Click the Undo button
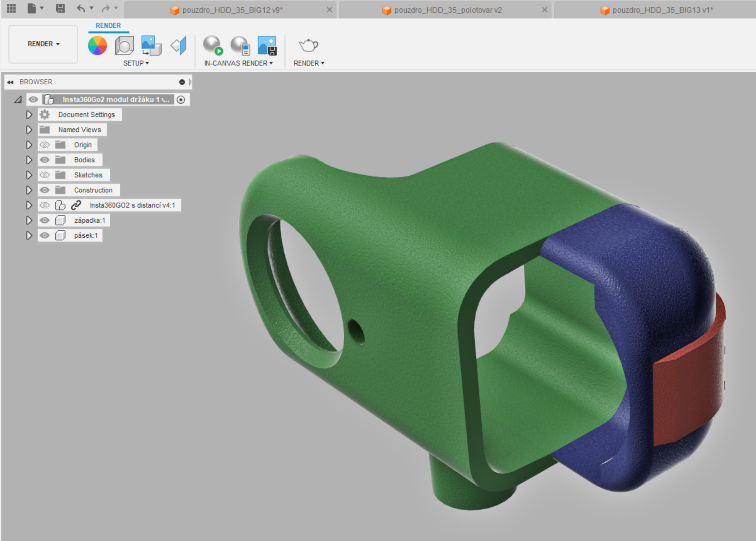The image size is (756, 541). coord(81,8)
